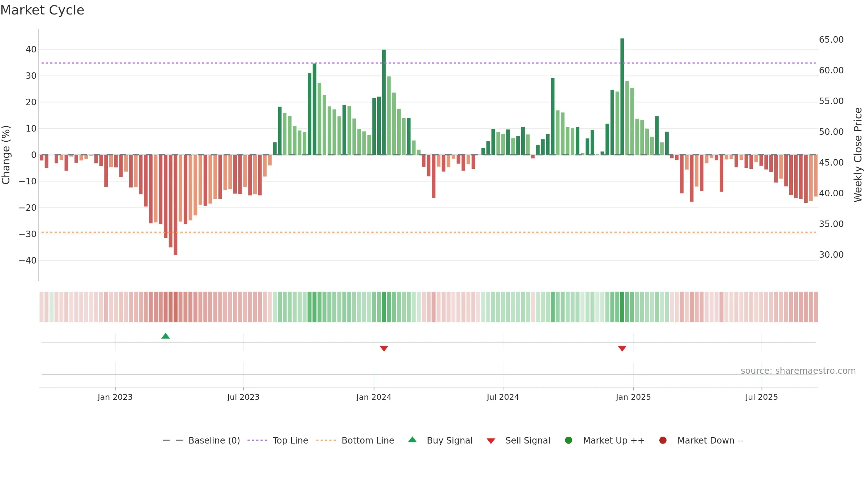Image resolution: width=868 pixels, height=488 pixels.
Task: Click the green bar at 40 near Jan 2024
Action: (x=384, y=102)
